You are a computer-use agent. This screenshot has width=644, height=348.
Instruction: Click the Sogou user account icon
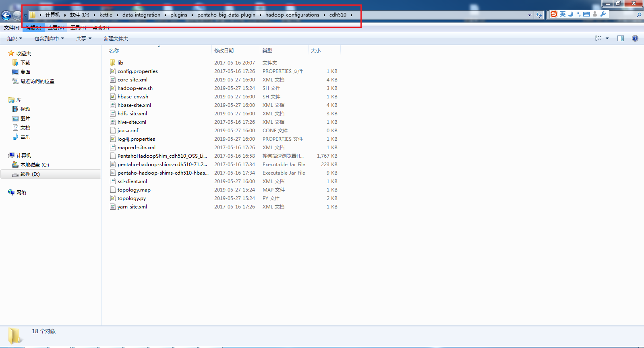(x=595, y=14)
